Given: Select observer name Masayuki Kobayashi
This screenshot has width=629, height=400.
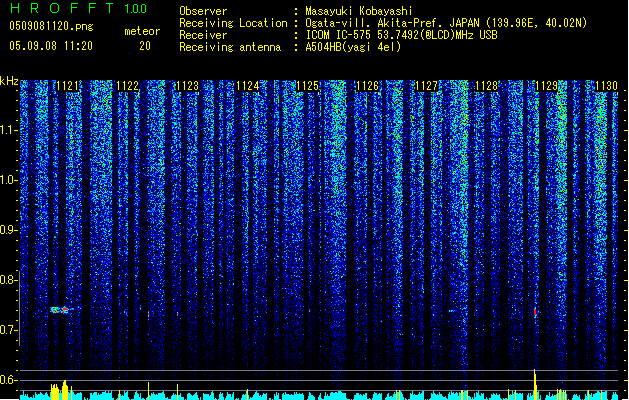Looking at the screenshot, I should [359, 11].
